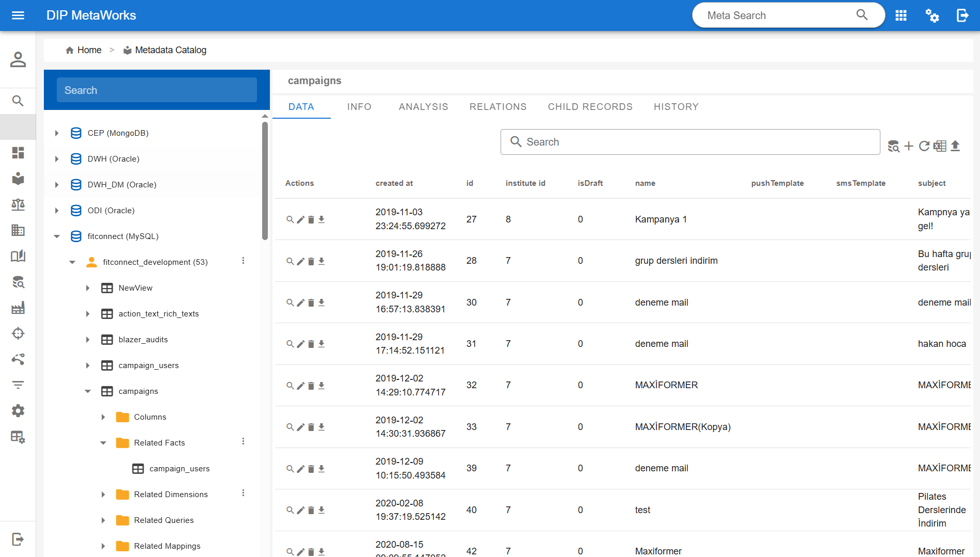
Task: Collapse the Related Facts folder
Action: [x=103, y=443]
